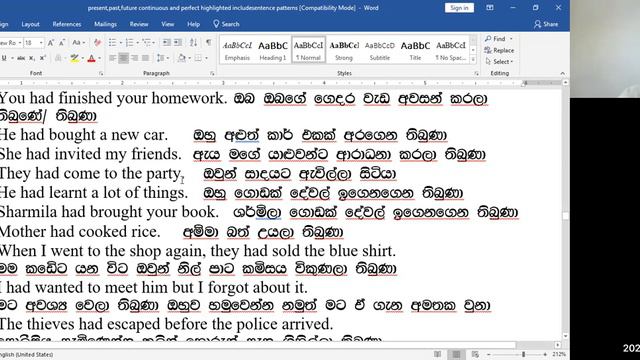Click the Sign in button
Screen dimensions: 640x360
tap(459, 8)
